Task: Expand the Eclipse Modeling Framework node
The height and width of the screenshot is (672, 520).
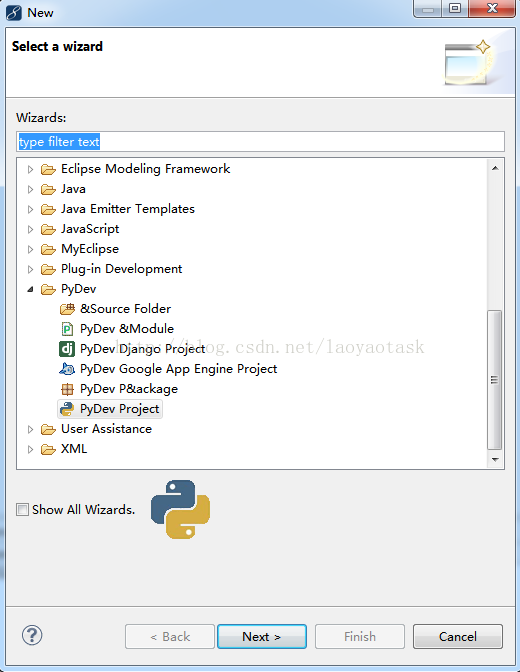Action: click(30, 170)
